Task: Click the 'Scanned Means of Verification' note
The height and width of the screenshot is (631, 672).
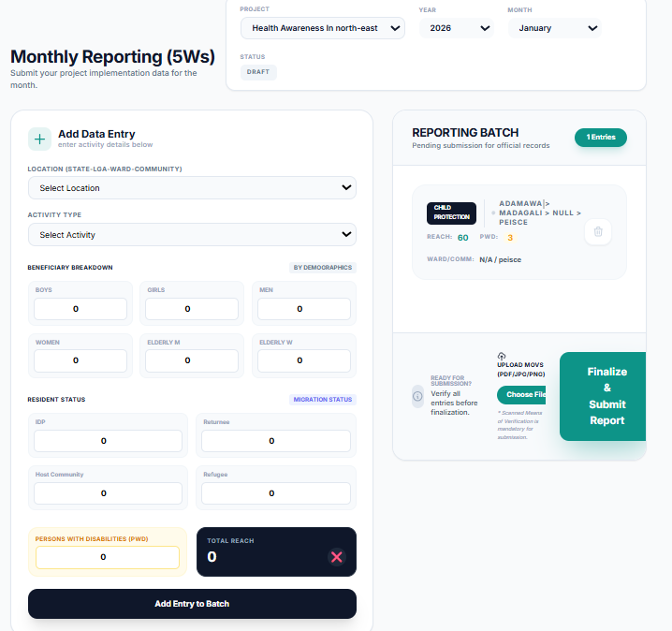Action: point(519,425)
